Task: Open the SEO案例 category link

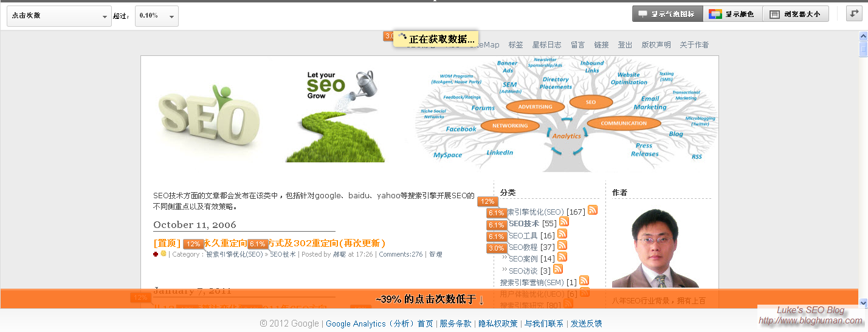Action: (523, 259)
